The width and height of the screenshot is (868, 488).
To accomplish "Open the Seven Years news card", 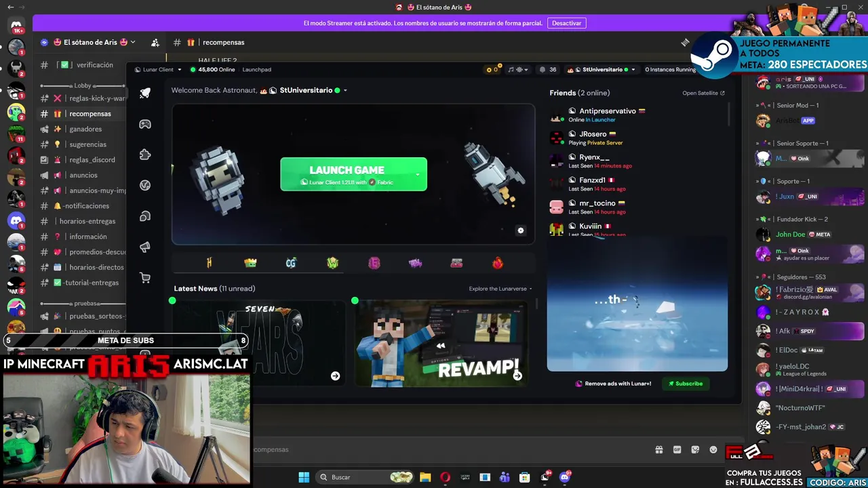I will click(259, 343).
